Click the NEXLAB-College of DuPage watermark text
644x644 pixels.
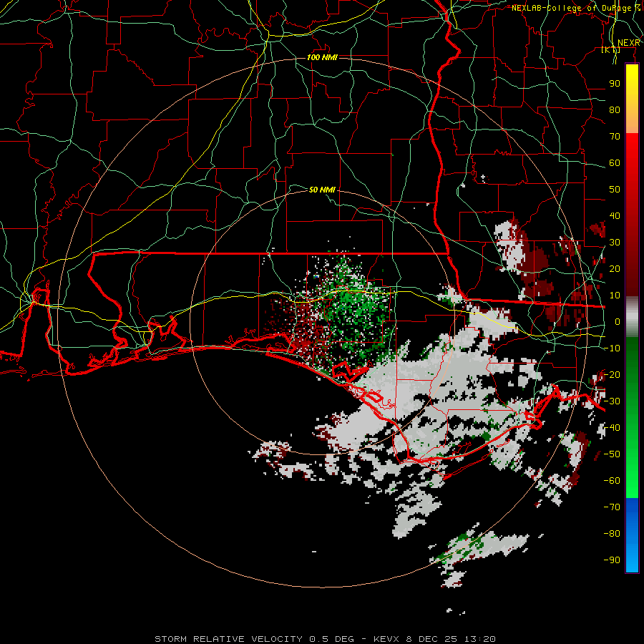[x=576, y=8]
